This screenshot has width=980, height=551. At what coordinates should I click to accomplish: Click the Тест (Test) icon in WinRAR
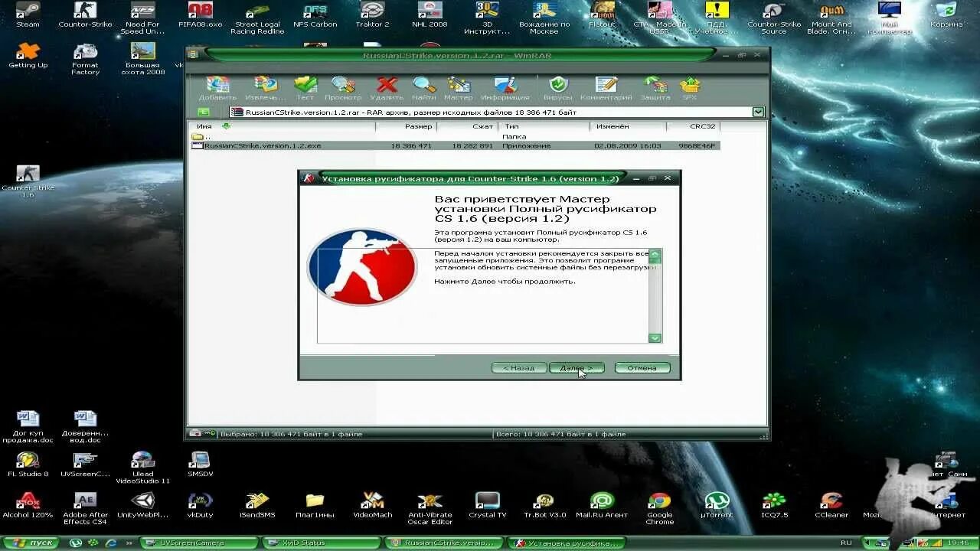305,88
